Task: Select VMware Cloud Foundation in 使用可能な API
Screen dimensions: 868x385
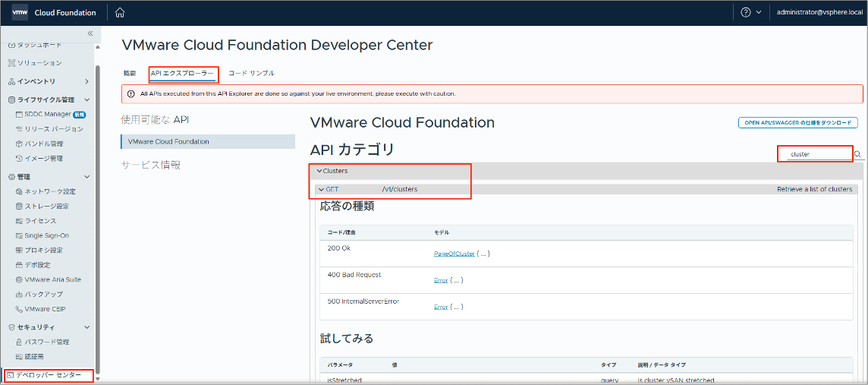Action: 208,141
